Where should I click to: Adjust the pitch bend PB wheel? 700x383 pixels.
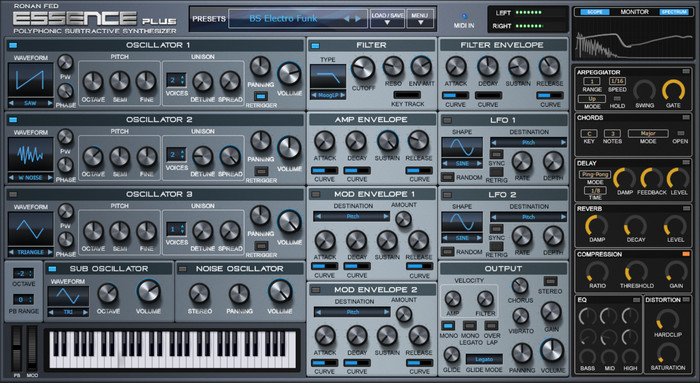tap(17, 349)
